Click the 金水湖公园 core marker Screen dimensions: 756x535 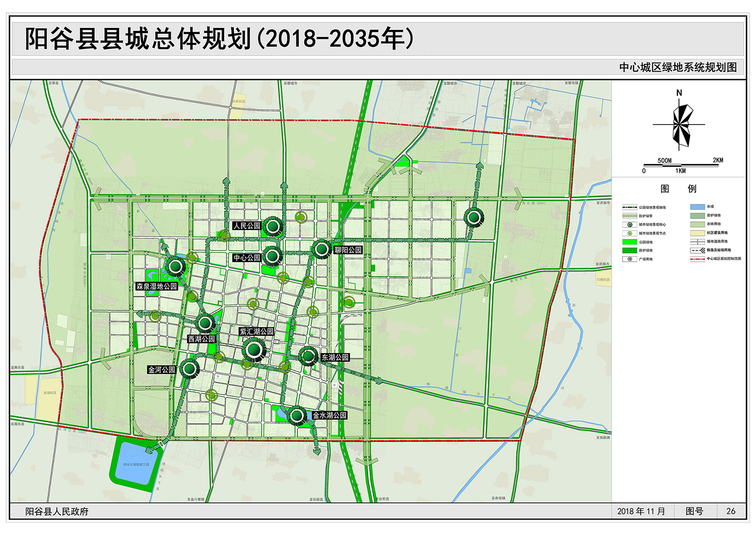tap(296, 416)
